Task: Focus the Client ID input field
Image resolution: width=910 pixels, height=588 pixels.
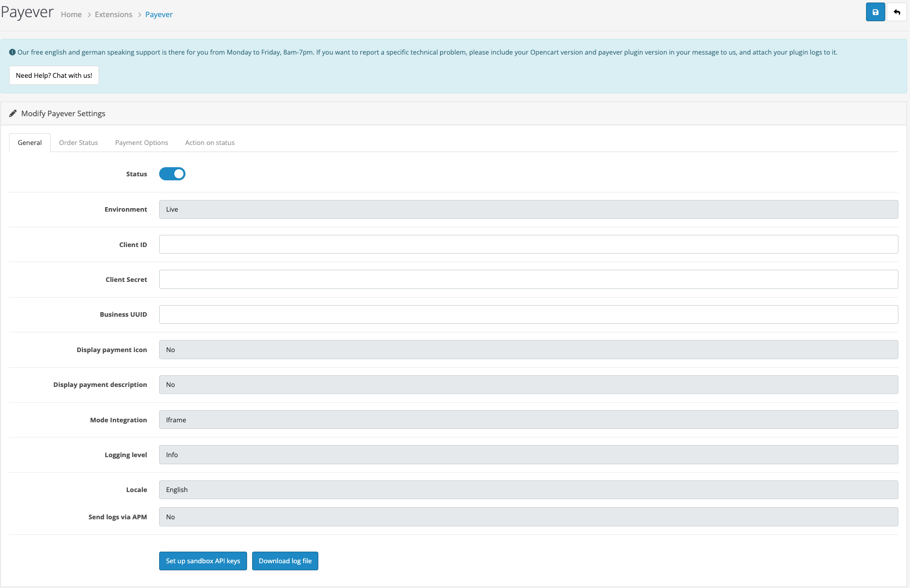Action: (529, 244)
